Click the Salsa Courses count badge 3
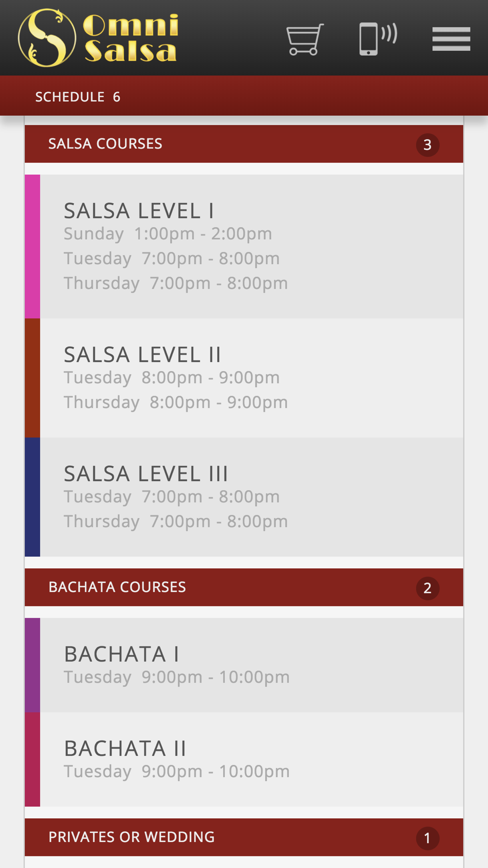Viewport: 488px width, 868px height. coord(427,145)
